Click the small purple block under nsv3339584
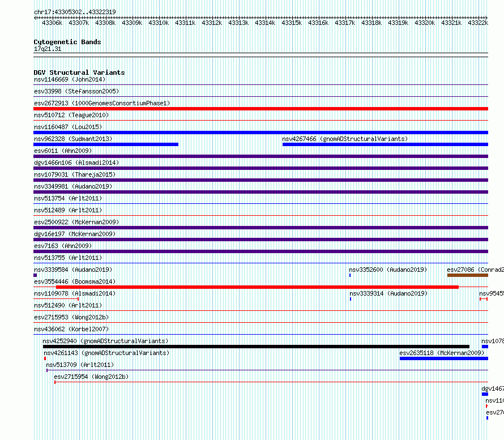Image resolution: width=504 pixels, height=440 pixels. click(x=35, y=275)
